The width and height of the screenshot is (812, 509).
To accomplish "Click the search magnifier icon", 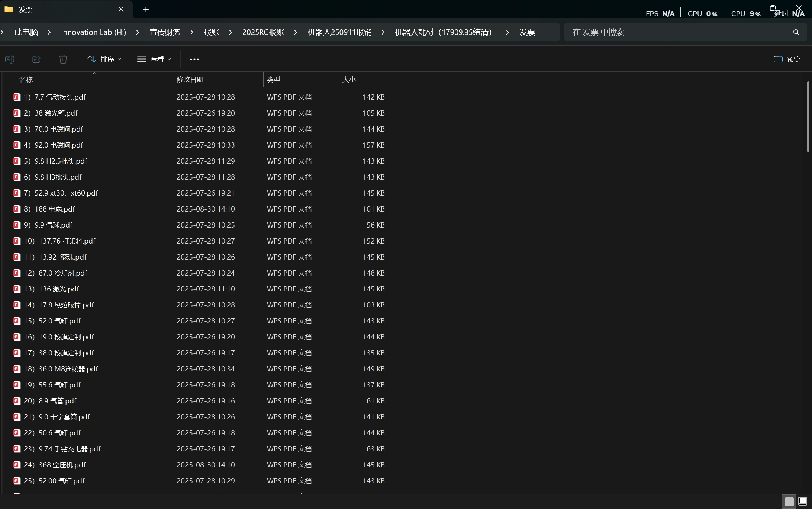I will [x=796, y=32].
